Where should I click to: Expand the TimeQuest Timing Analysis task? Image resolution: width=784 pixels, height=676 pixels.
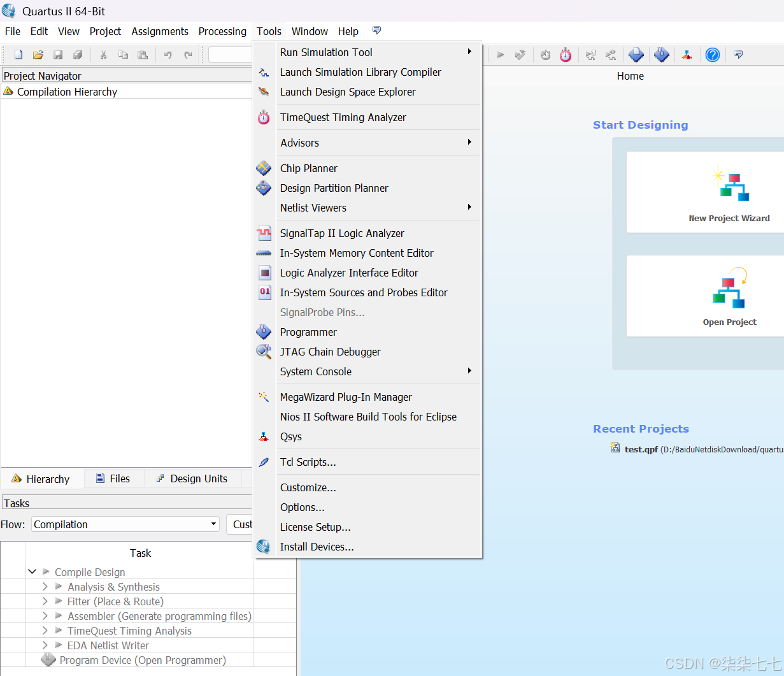45,631
